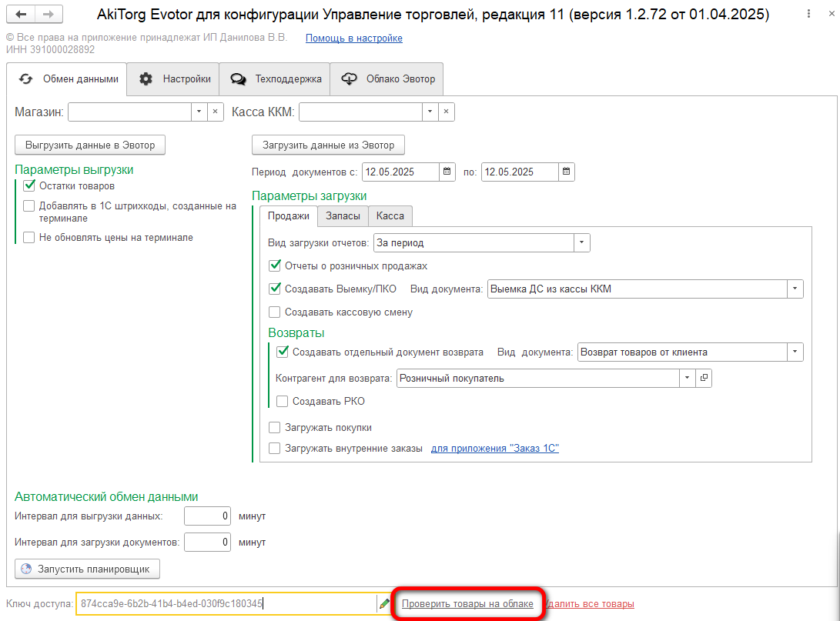
Task: Go forward with the right arrow button
Action: pyautogui.click(x=49, y=15)
